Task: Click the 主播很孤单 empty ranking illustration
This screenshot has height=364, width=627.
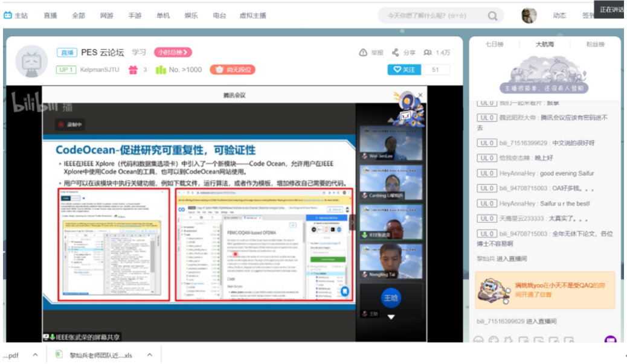Action: coord(544,75)
